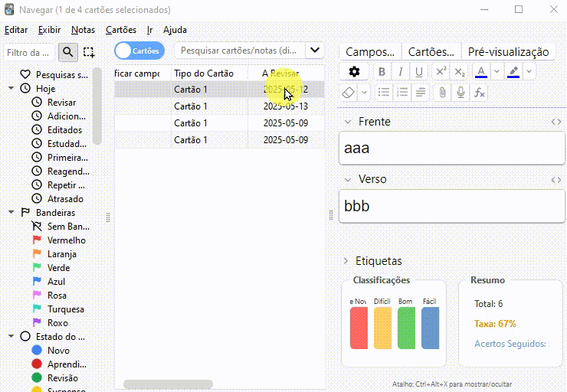The height and width of the screenshot is (392, 567).
Task: Click the unordered bullet list icon
Action: pyautogui.click(x=384, y=93)
